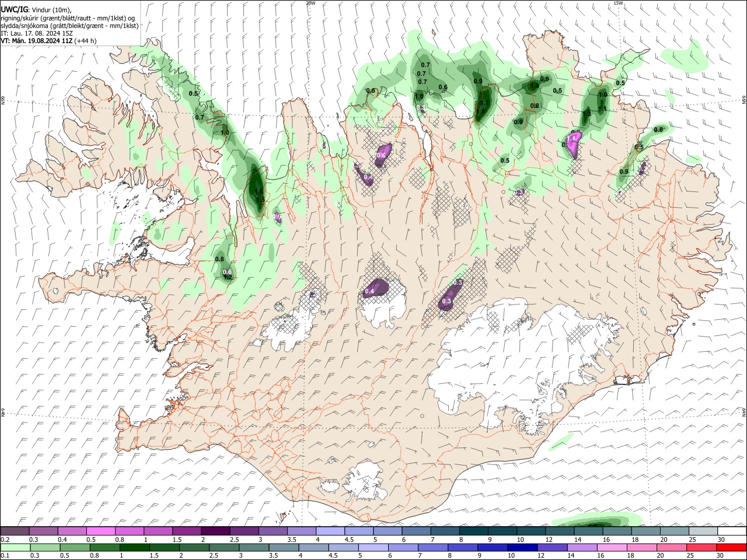This screenshot has width=747, height=560.
Task: Select the crimson 25 mm rain swatch
Action: (702, 547)
